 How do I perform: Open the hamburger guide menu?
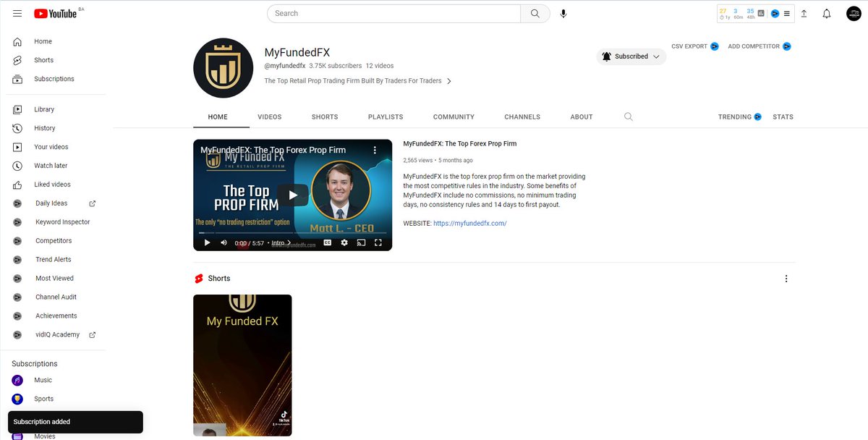click(x=17, y=14)
